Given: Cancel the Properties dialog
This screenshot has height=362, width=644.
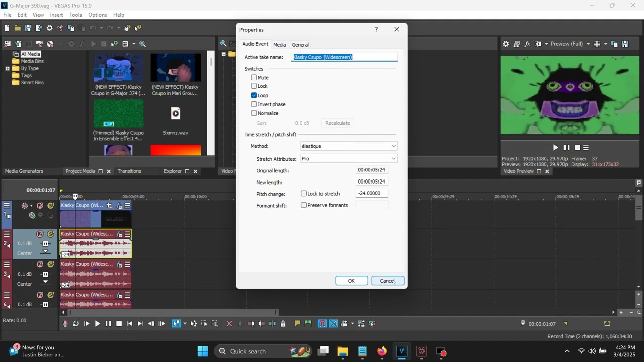Looking at the screenshot, I should (387, 281).
